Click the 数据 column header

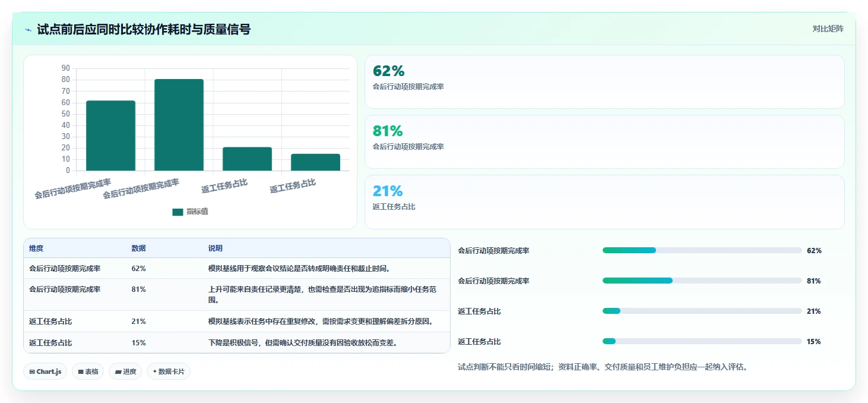click(139, 248)
